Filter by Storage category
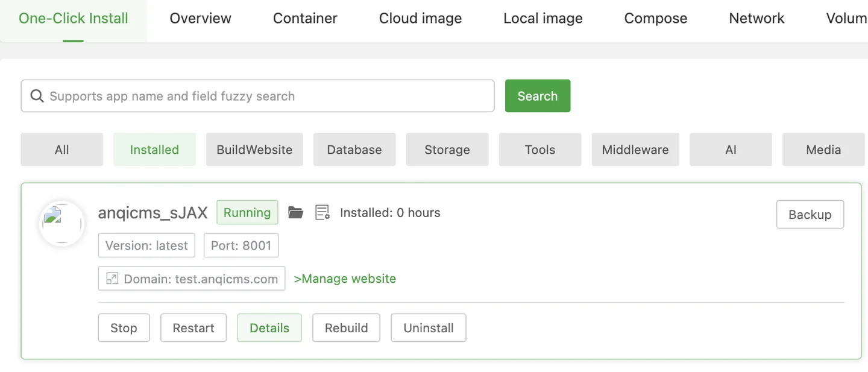This screenshot has height=372, width=868. click(447, 150)
